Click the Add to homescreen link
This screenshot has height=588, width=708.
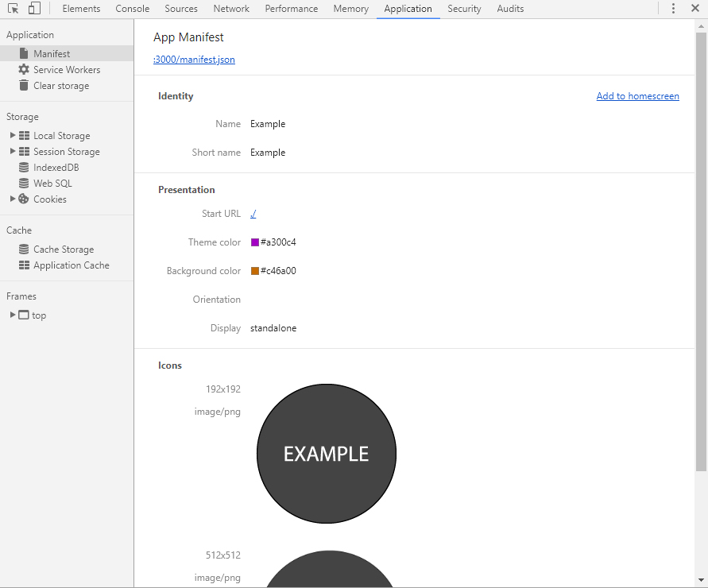637,95
